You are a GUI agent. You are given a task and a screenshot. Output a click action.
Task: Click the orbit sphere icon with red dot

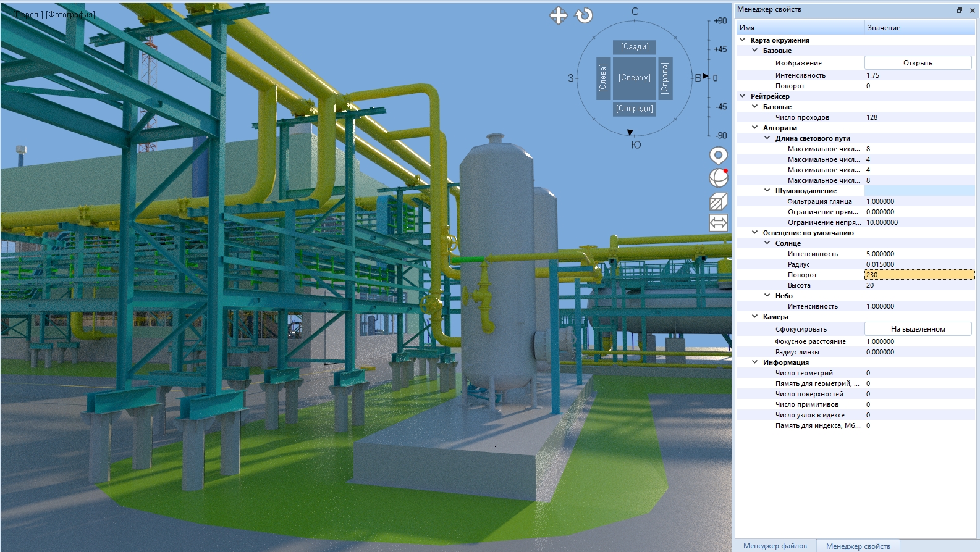(x=718, y=178)
